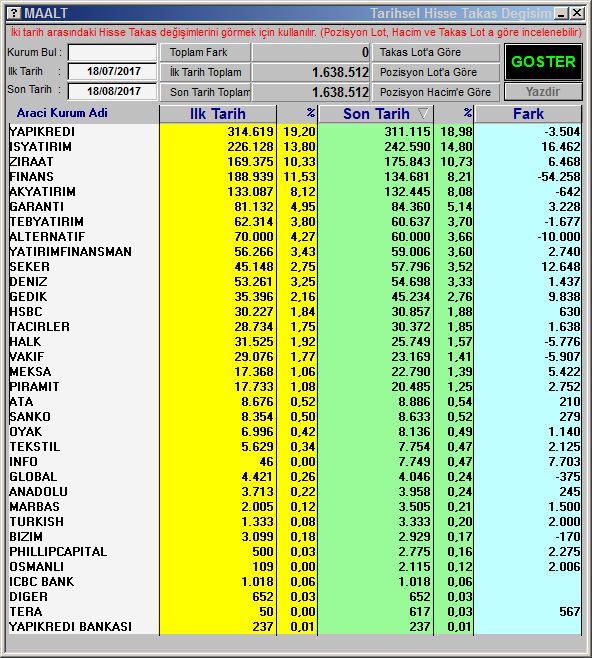The width and height of the screenshot is (592, 658).
Task: Select the VAKIF row name
Action: pyautogui.click(x=26, y=357)
